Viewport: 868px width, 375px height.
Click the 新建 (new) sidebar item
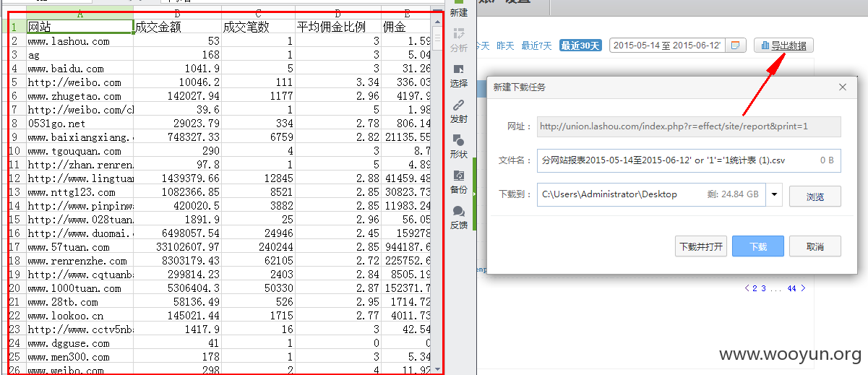[458, 9]
